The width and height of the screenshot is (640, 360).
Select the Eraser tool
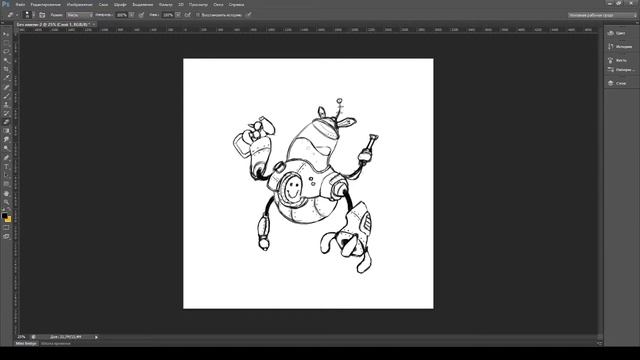[6, 122]
